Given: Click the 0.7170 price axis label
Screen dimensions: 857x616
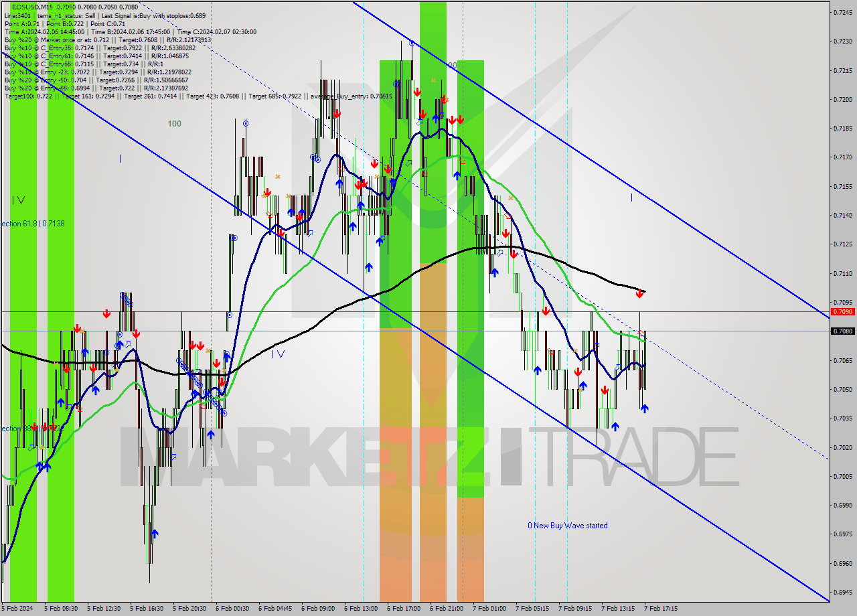Looking at the screenshot, I should (x=842, y=157).
